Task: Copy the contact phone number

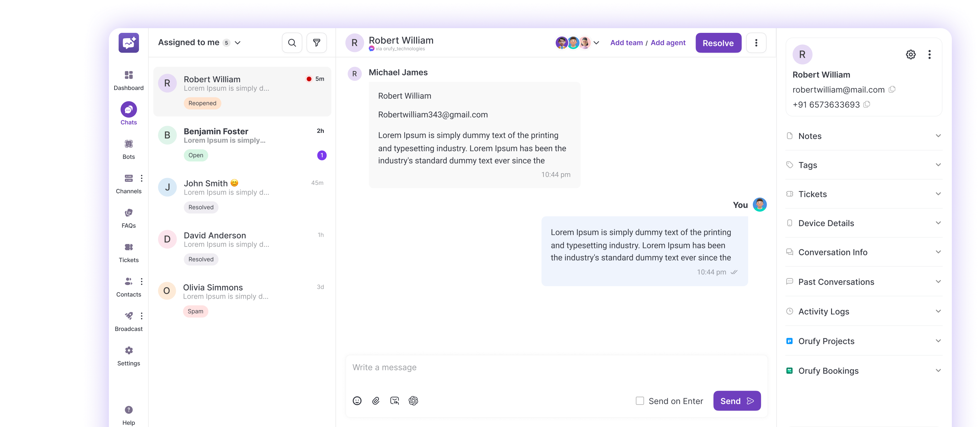Action: 867,104
